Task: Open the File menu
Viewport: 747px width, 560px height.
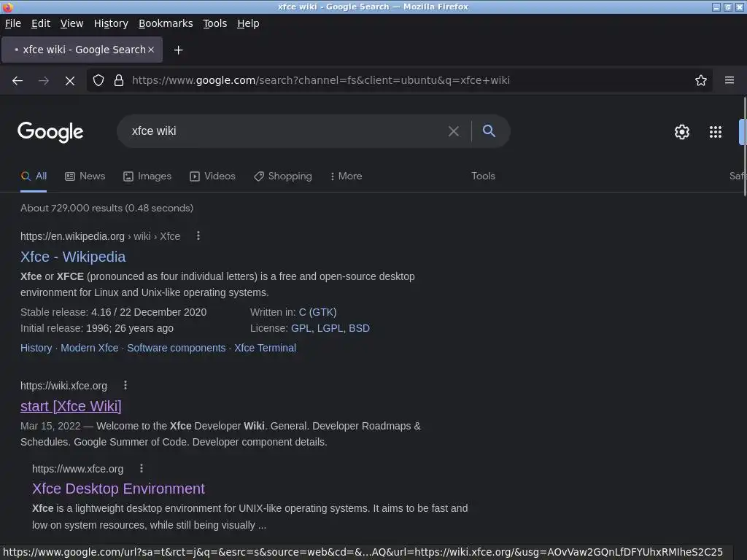Action: tap(13, 23)
